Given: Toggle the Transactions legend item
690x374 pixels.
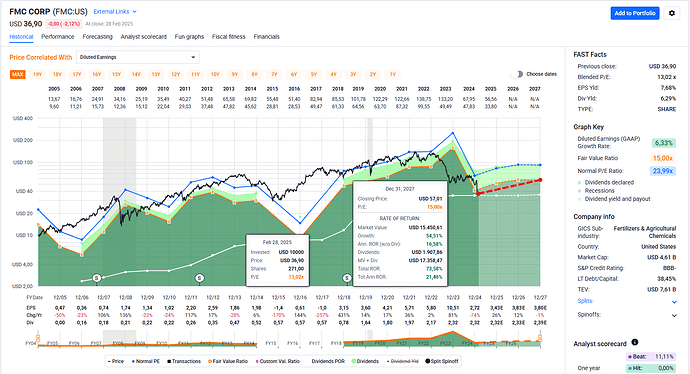Looking at the screenshot, I should 184,361.
